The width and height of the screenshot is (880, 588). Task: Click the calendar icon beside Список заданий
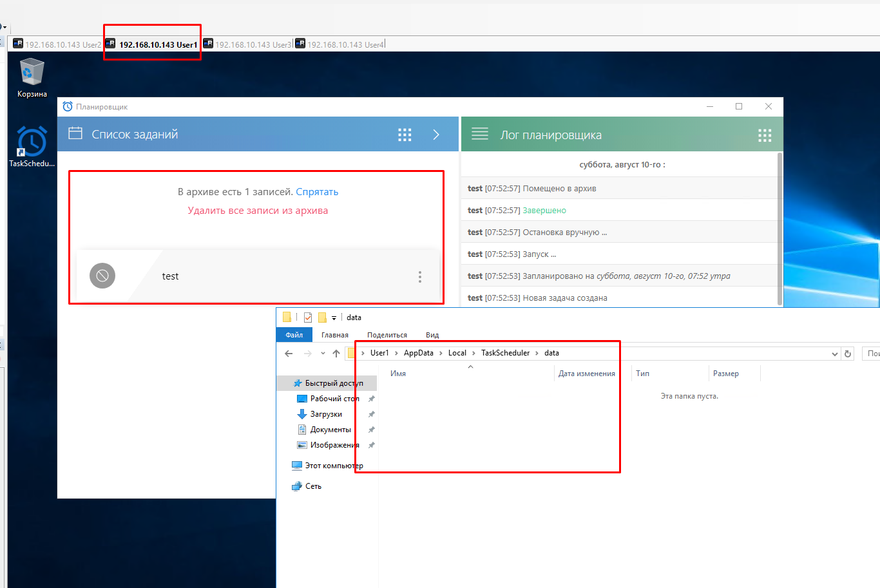pos(75,134)
